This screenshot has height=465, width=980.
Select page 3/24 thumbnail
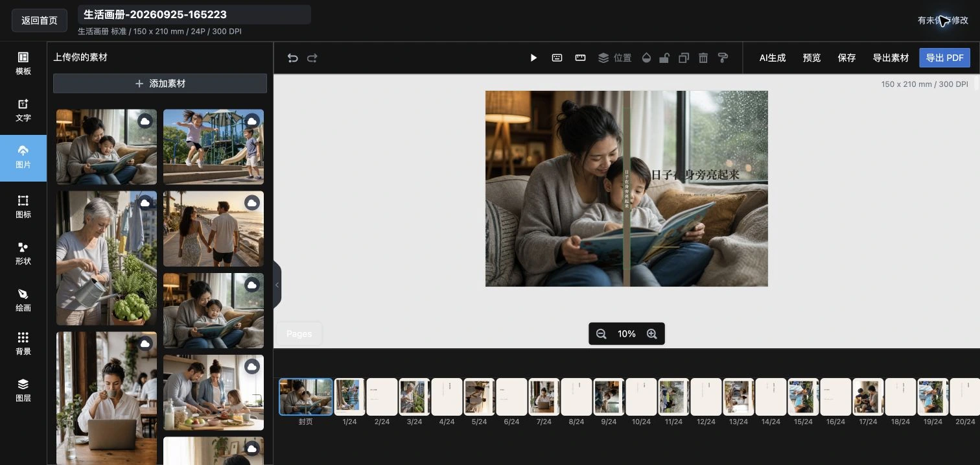pyautogui.click(x=414, y=396)
